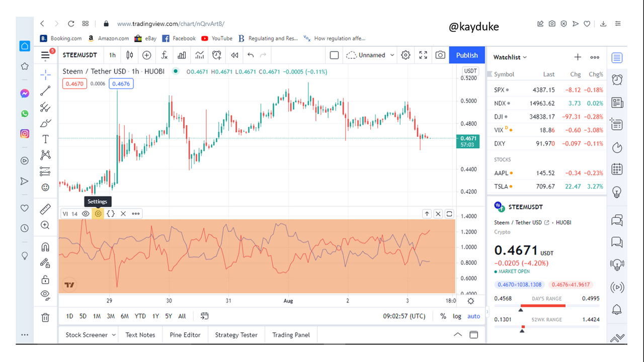Create an alert from the toolbar
This screenshot has width=644, height=362.
click(217, 55)
